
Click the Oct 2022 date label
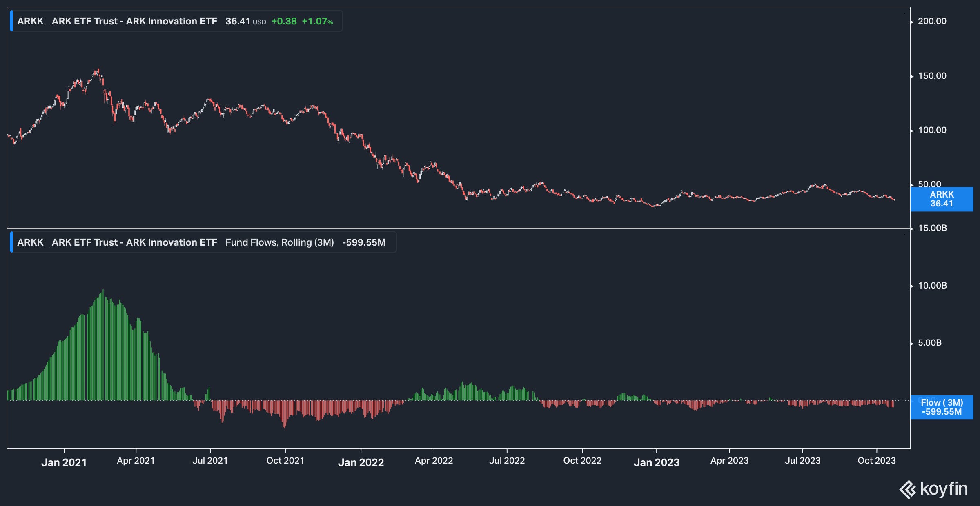point(582,461)
